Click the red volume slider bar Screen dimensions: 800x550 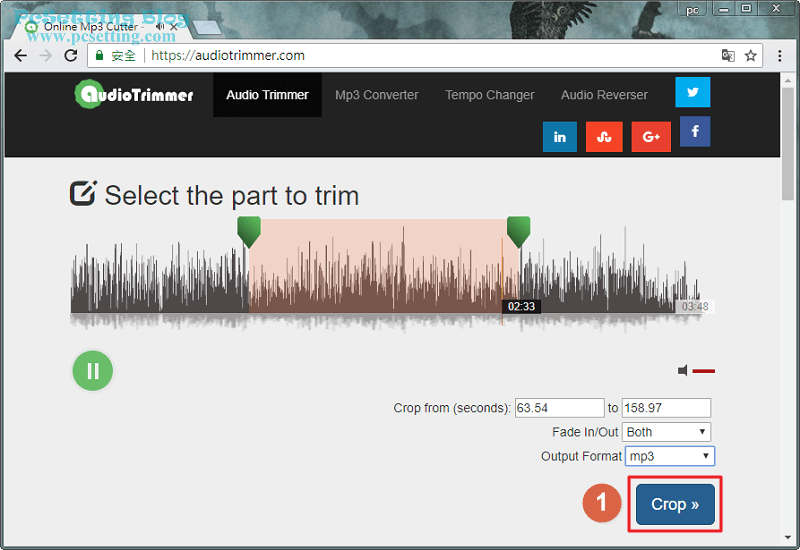coord(704,371)
